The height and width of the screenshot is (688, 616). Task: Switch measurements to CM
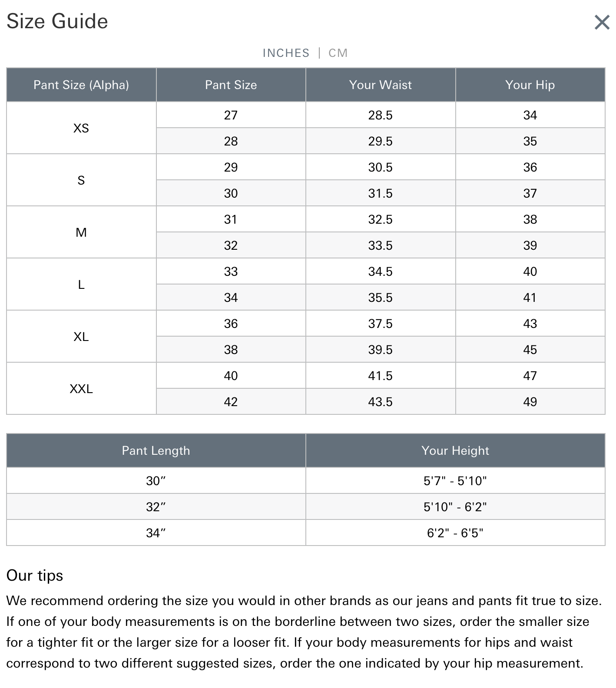pos(338,53)
